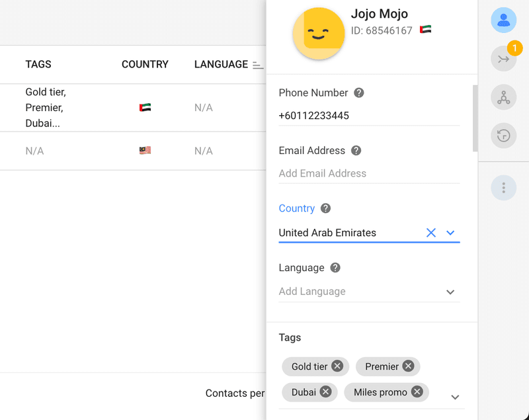This screenshot has width=529, height=420.
Task: Click Malaysia flag in second table row
Action: (145, 150)
